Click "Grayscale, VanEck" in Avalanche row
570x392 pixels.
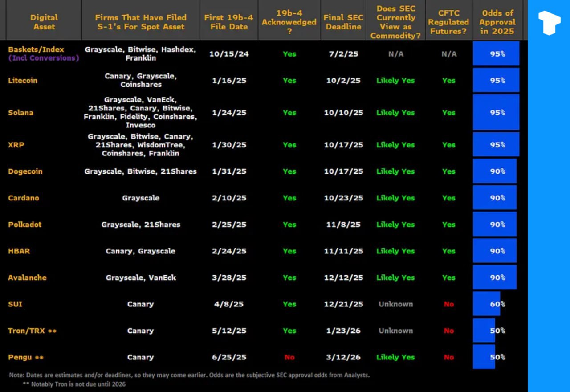(x=141, y=278)
